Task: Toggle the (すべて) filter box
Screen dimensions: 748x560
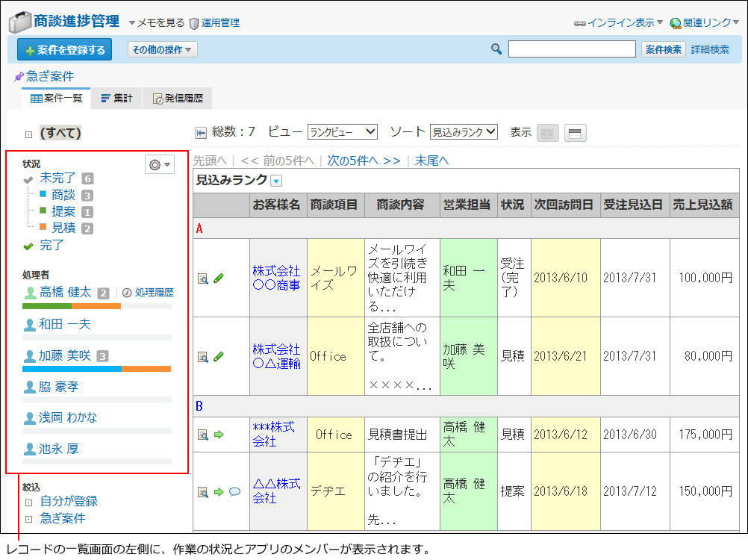Action: [28, 134]
